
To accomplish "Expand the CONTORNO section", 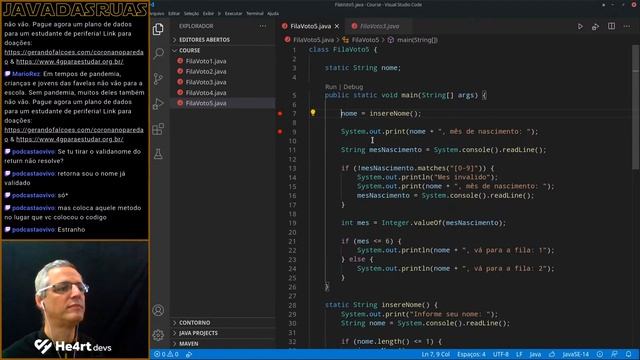I will click(x=222, y=322).
